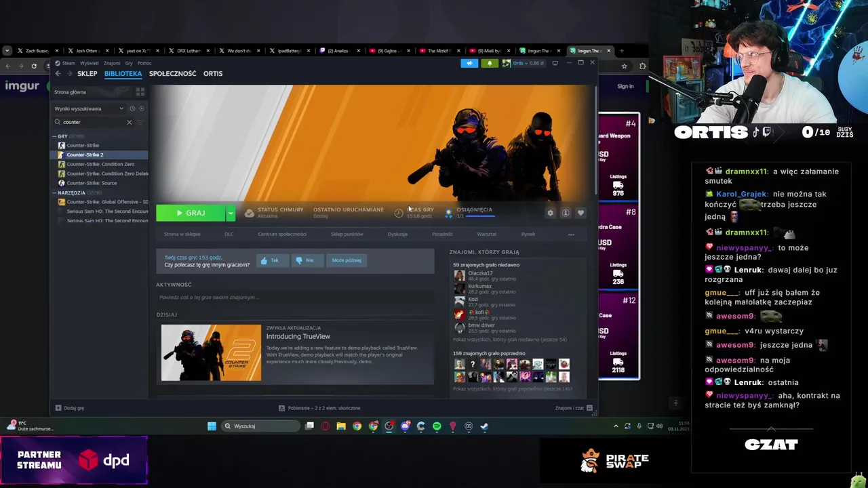Click the Może później button
This screenshot has height=488, width=868.
point(347,260)
